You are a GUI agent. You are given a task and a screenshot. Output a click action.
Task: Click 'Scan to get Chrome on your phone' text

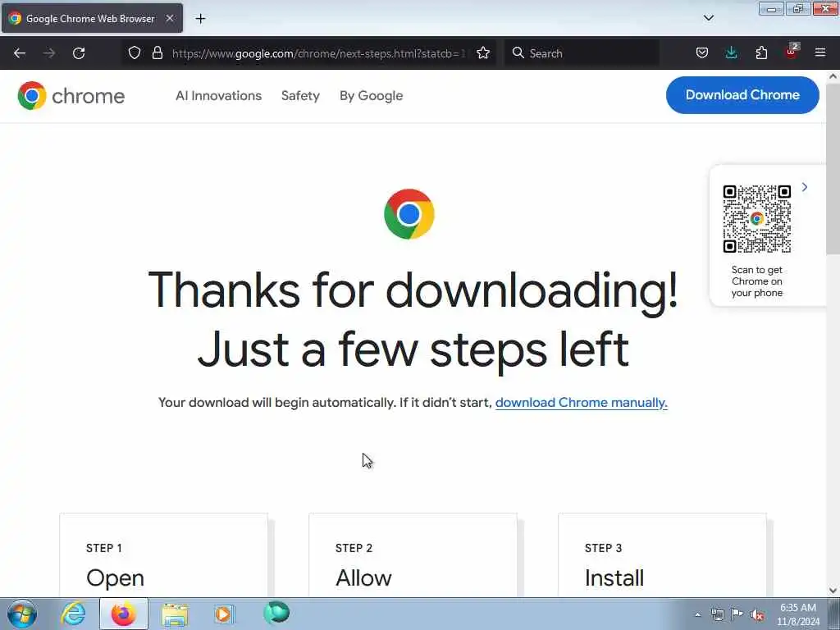point(757,281)
